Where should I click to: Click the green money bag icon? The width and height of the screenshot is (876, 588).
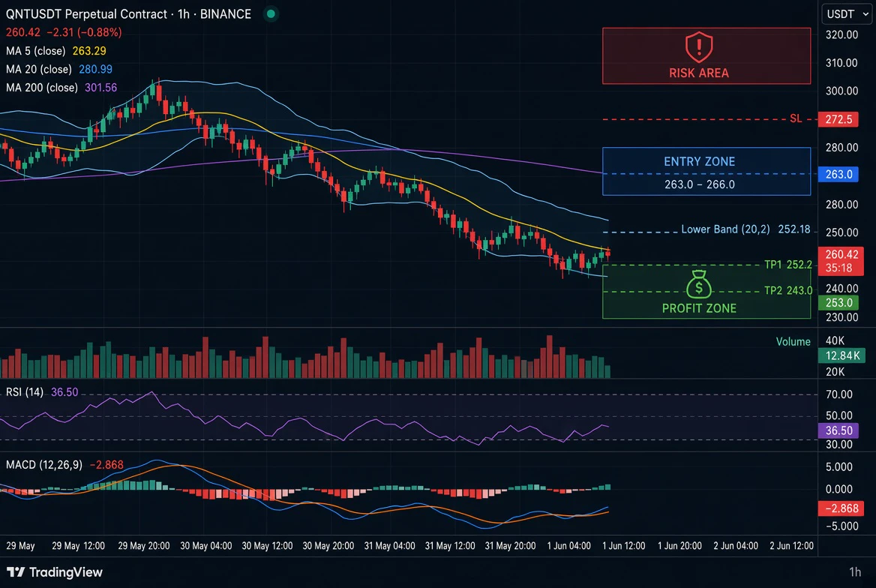(698, 284)
